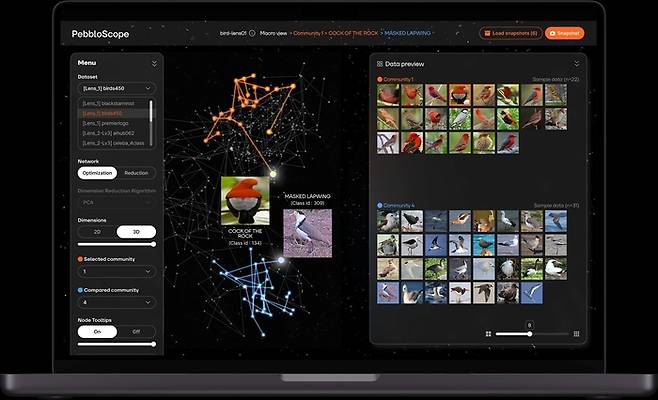Open the Selected community dropdown
This screenshot has height=400, width=658.
[x=116, y=271]
